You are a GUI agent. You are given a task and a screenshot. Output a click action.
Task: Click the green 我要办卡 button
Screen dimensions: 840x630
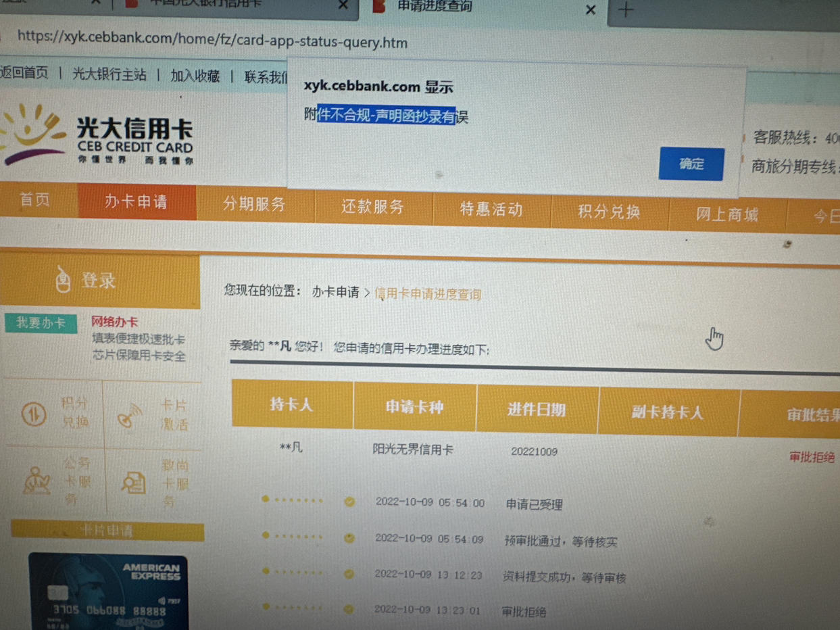tap(41, 323)
